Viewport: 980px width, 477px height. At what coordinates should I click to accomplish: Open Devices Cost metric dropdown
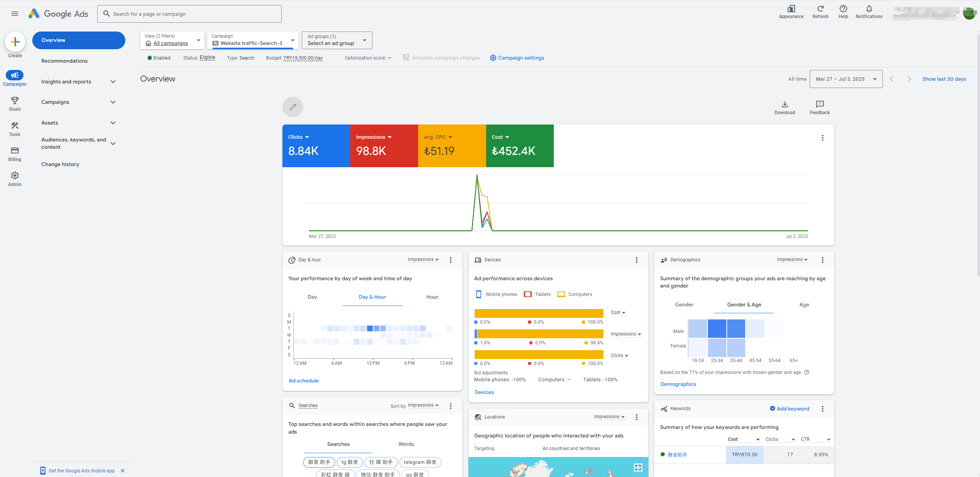pyautogui.click(x=618, y=312)
